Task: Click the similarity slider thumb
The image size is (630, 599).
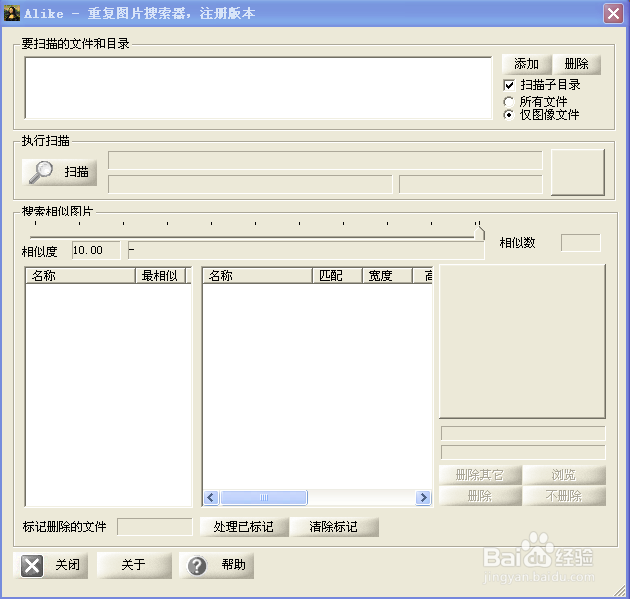Action: 479,233
